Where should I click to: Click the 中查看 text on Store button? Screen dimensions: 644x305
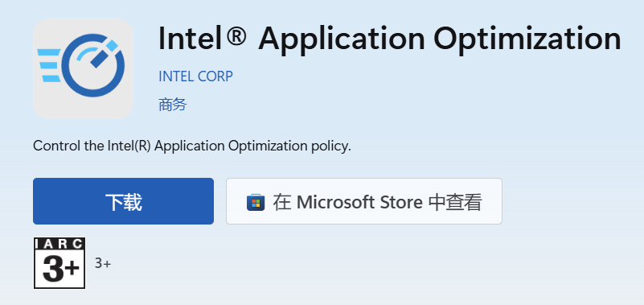455,202
